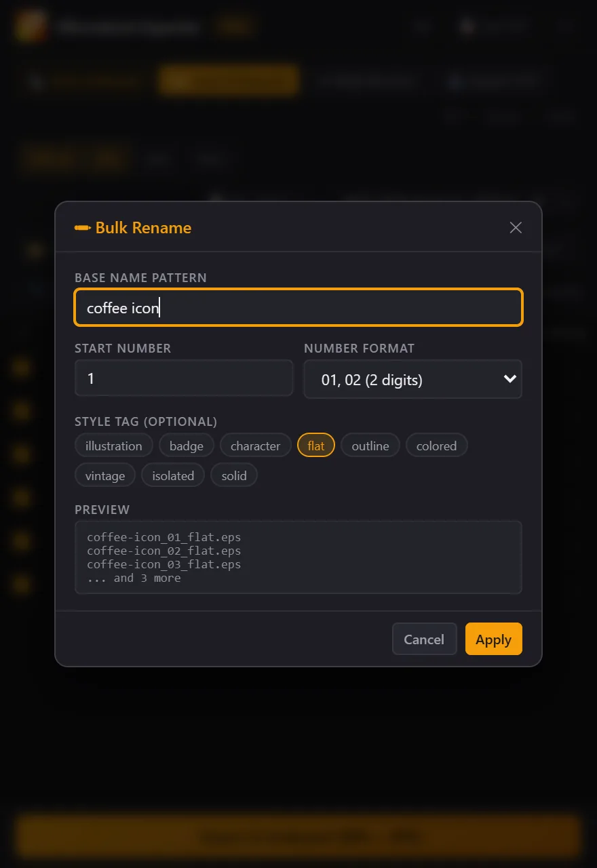This screenshot has width=597, height=868.
Task: Click preview line coffee-icon_03_flat.eps
Action: coord(163,564)
